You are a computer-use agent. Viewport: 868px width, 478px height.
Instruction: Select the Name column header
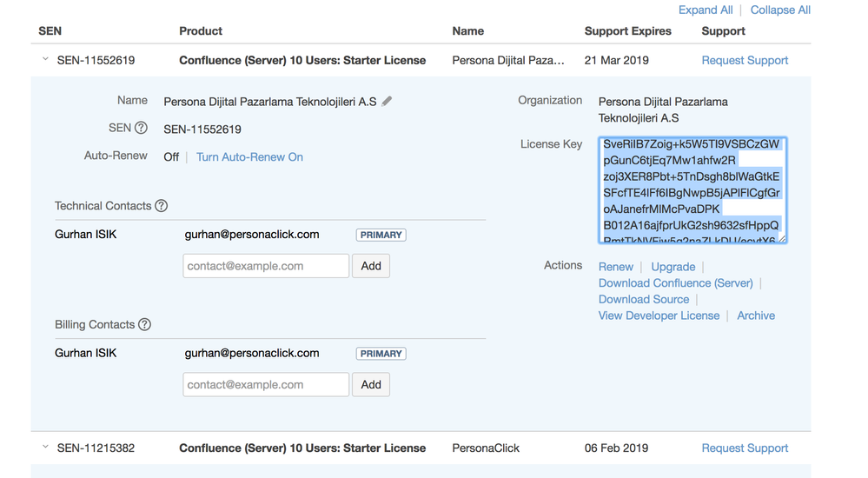coord(467,31)
